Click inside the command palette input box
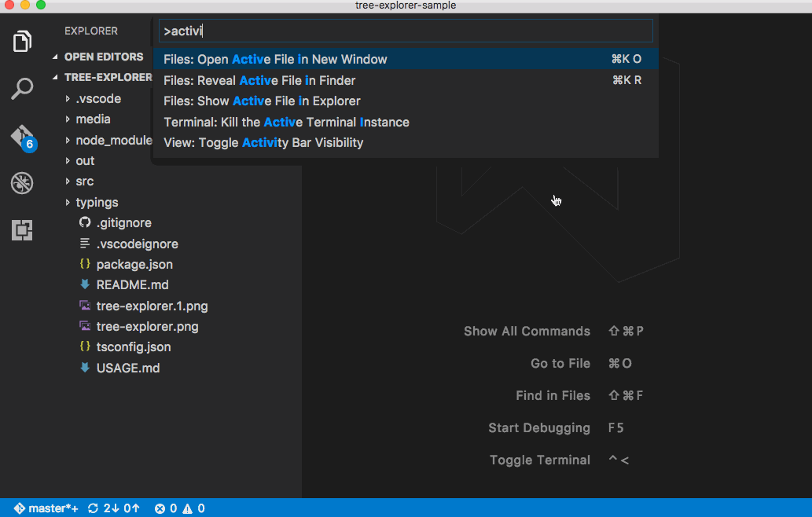812x517 pixels. pos(405,31)
